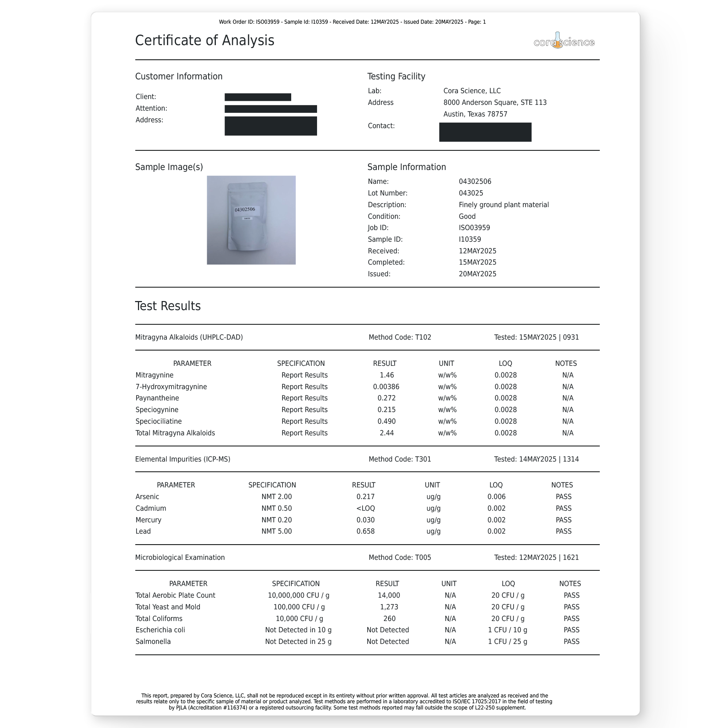Screen dimensions: 728x728
Task: Click the Austin, Texas 78757 address line
Action: coord(475,114)
